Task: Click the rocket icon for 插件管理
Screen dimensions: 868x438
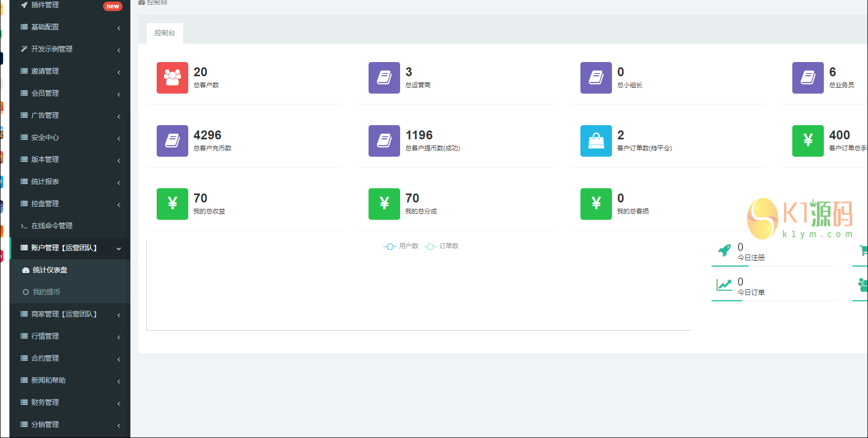Action: tap(24, 5)
